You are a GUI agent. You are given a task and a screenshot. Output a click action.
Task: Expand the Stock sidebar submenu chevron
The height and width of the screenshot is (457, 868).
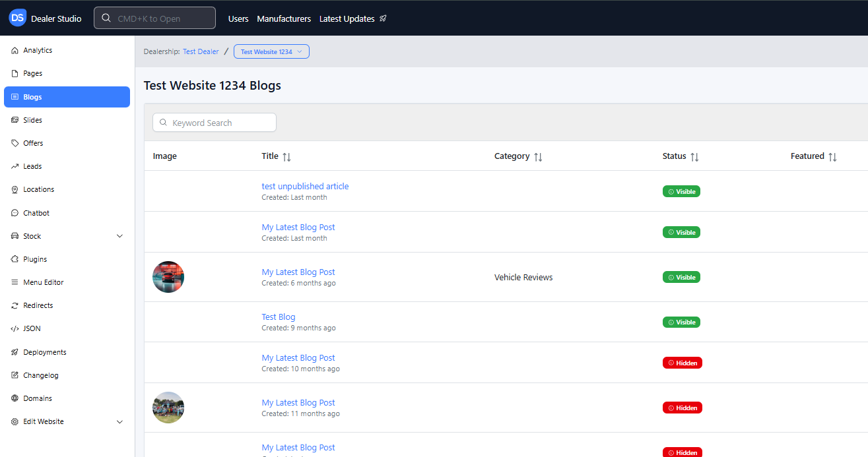[x=119, y=236]
